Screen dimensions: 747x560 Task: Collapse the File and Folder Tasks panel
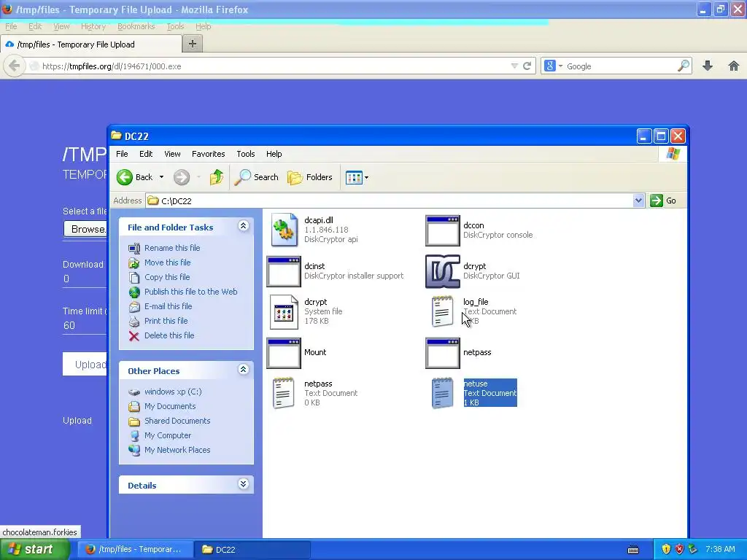[244, 226]
